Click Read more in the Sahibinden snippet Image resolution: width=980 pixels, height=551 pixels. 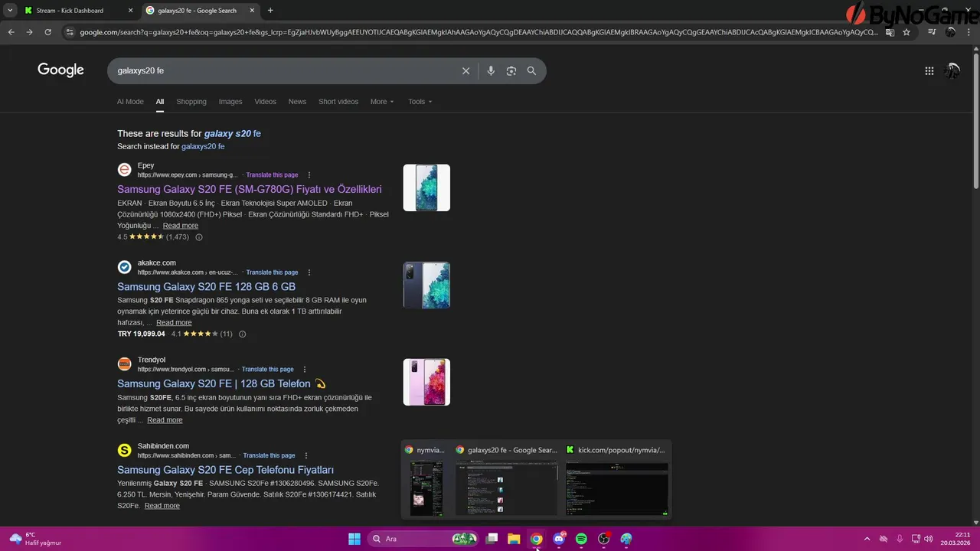coord(162,506)
